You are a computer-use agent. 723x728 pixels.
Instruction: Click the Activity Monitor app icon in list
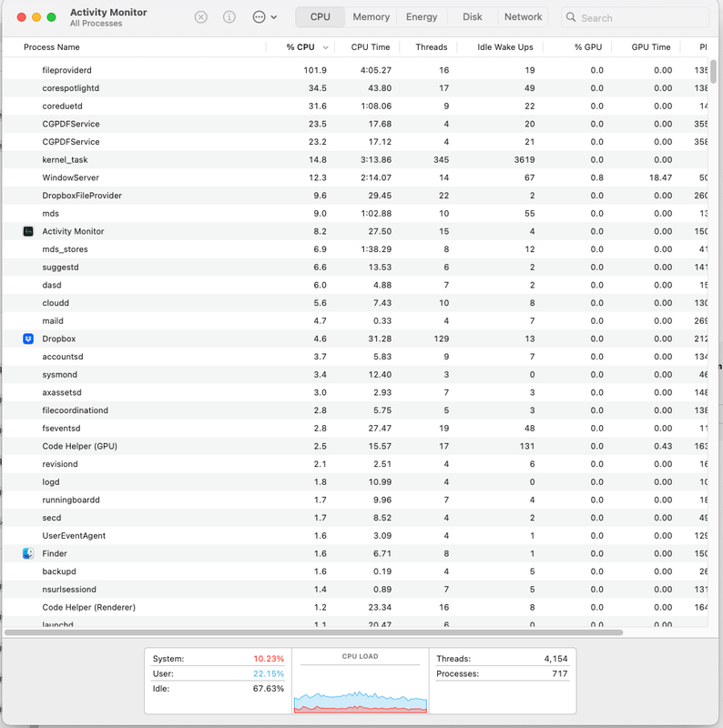point(28,231)
